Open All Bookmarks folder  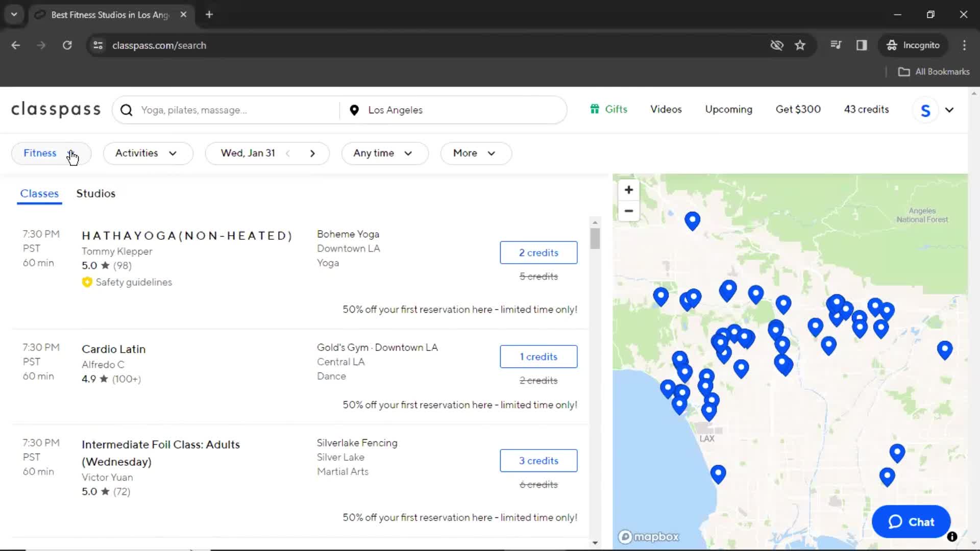[934, 72]
